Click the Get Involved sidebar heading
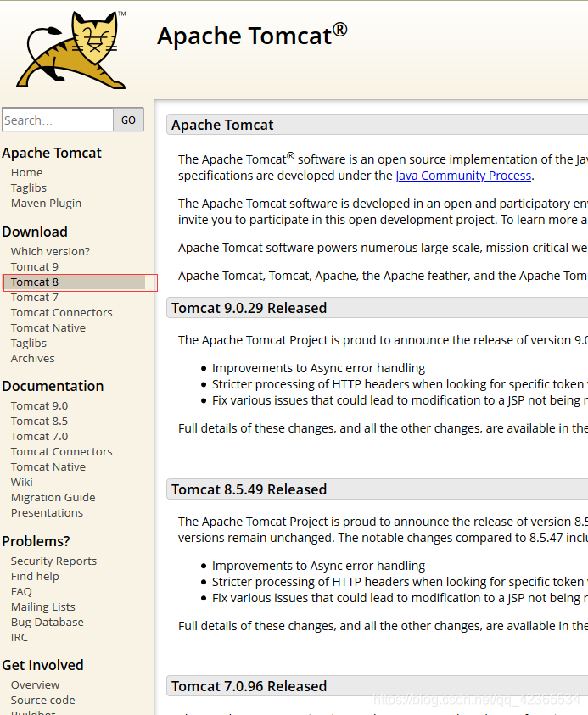This screenshot has width=588, height=715. [x=43, y=665]
